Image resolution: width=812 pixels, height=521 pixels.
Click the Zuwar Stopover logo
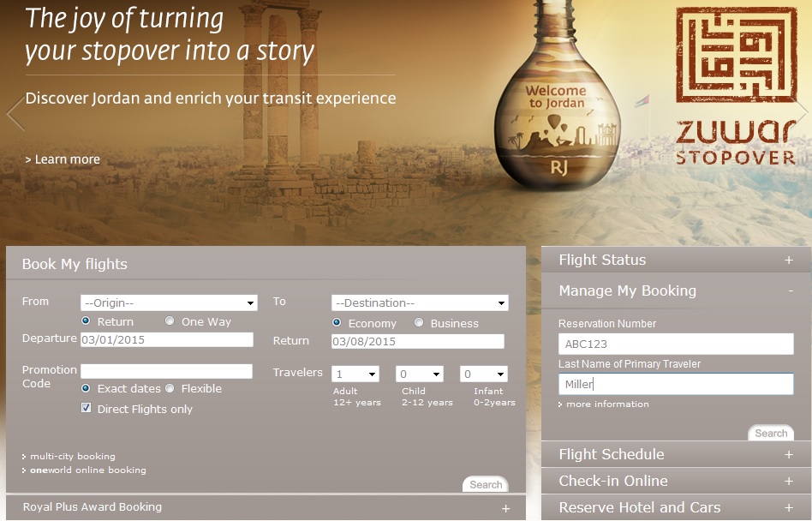coord(736,87)
